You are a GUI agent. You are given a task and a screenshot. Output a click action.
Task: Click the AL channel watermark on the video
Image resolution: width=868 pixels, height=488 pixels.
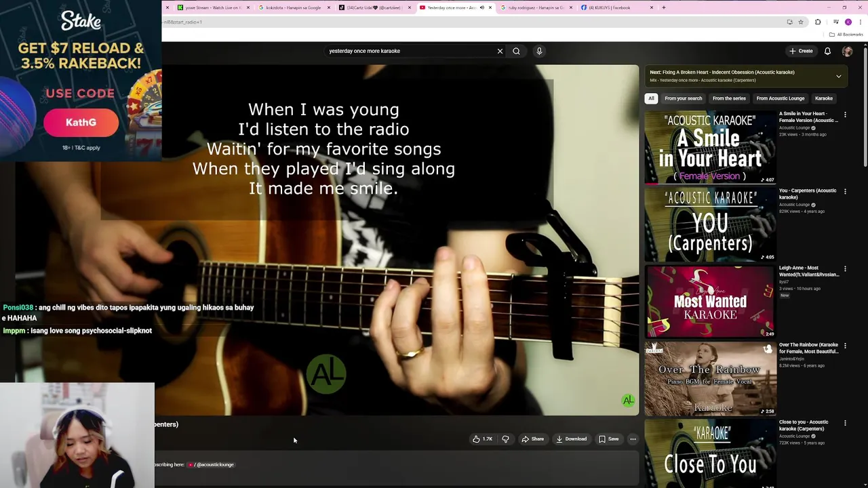(x=629, y=401)
